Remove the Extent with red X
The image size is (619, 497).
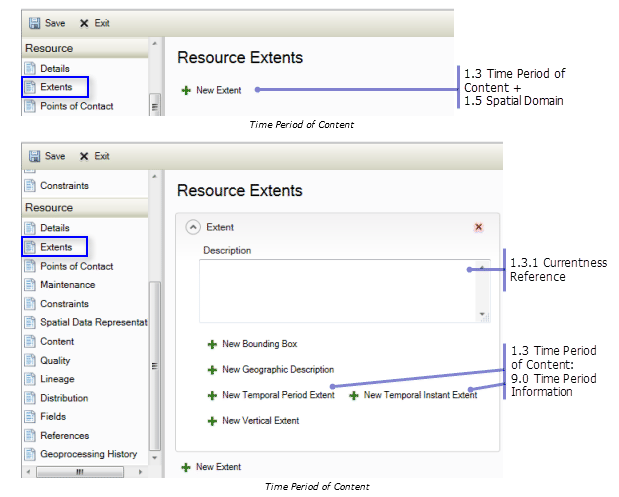(478, 227)
